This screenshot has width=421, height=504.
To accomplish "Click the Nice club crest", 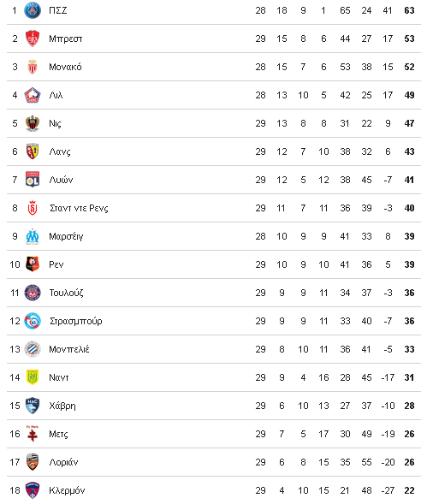I will coord(33,123).
